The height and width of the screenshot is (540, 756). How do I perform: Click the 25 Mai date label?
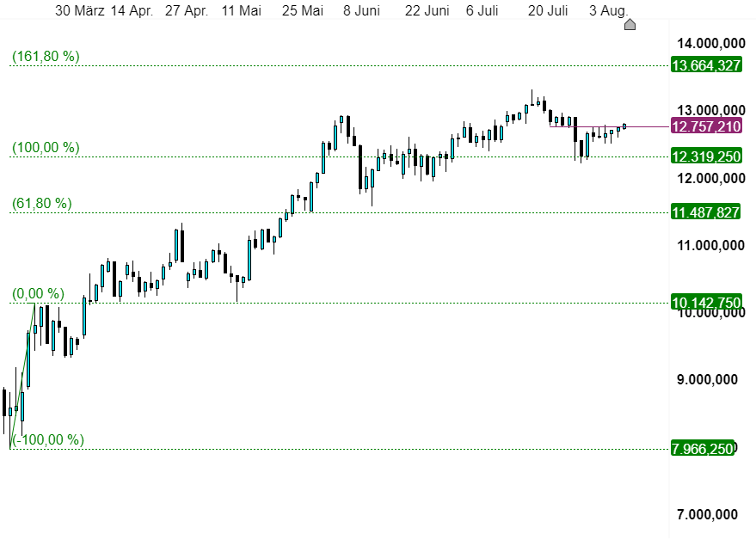pyautogui.click(x=302, y=10)
